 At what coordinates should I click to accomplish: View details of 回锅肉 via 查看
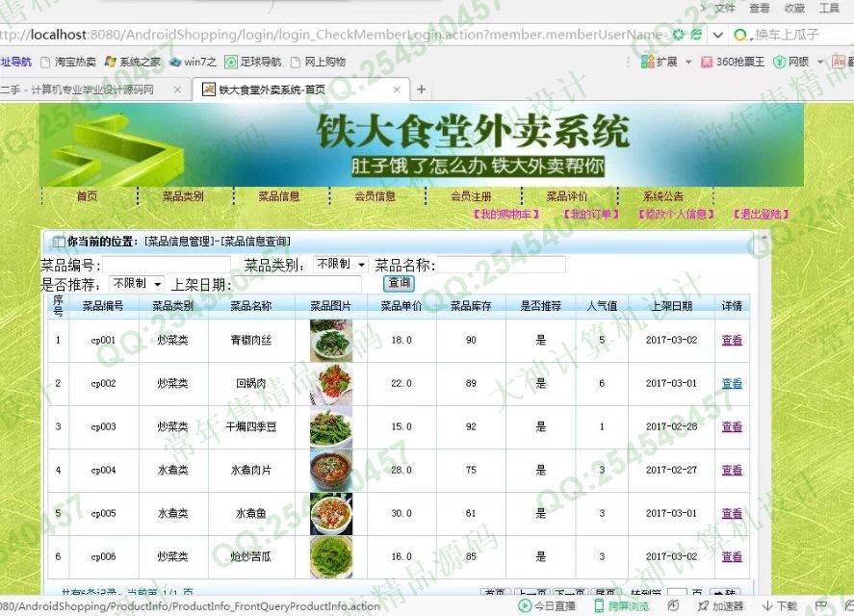point(732,383)
